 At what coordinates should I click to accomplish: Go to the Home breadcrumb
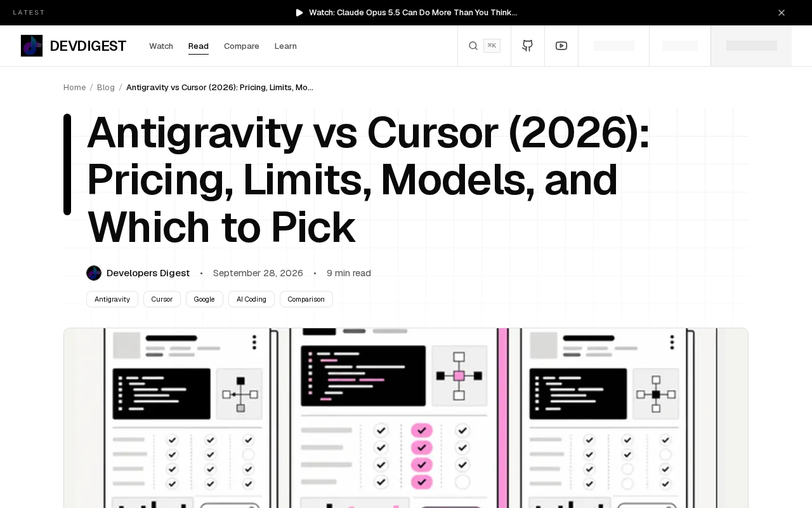(x=74, y=87)
